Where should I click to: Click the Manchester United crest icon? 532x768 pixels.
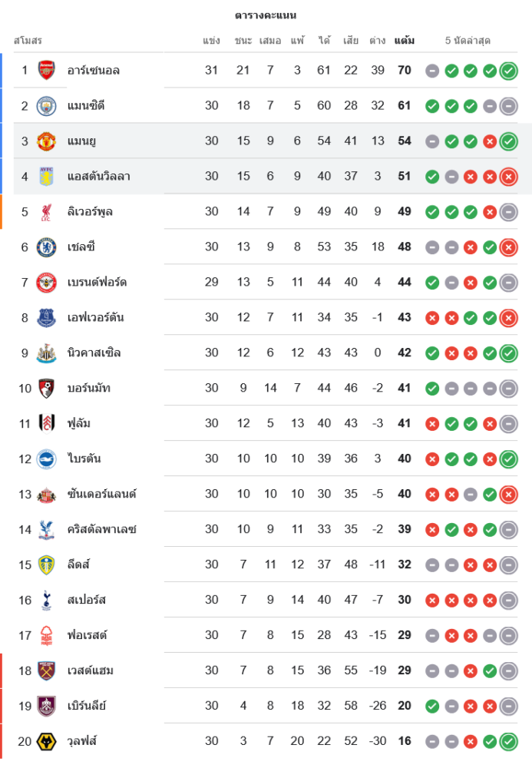click(x=47, y=141)
